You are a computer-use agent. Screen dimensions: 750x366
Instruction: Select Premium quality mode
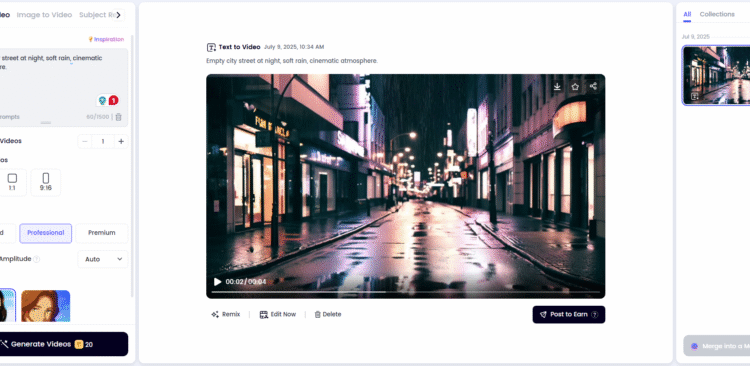pyautogui.click(x=101, y=233)
